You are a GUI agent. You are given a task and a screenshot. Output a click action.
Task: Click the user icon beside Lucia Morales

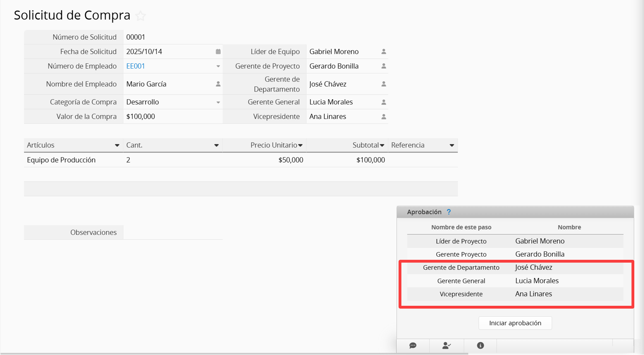pyautogui.click(x=384, y=102)
